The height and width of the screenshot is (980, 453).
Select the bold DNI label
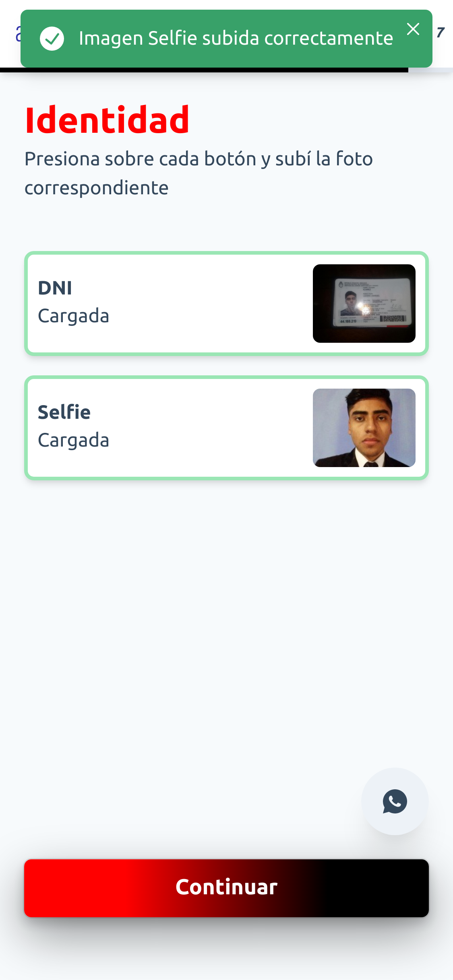click(55, 288)
